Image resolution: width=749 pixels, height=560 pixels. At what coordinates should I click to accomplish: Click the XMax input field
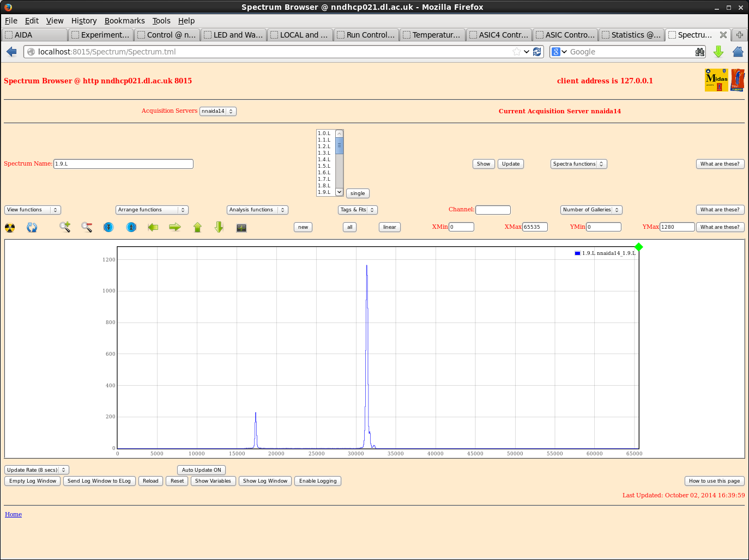534,227
